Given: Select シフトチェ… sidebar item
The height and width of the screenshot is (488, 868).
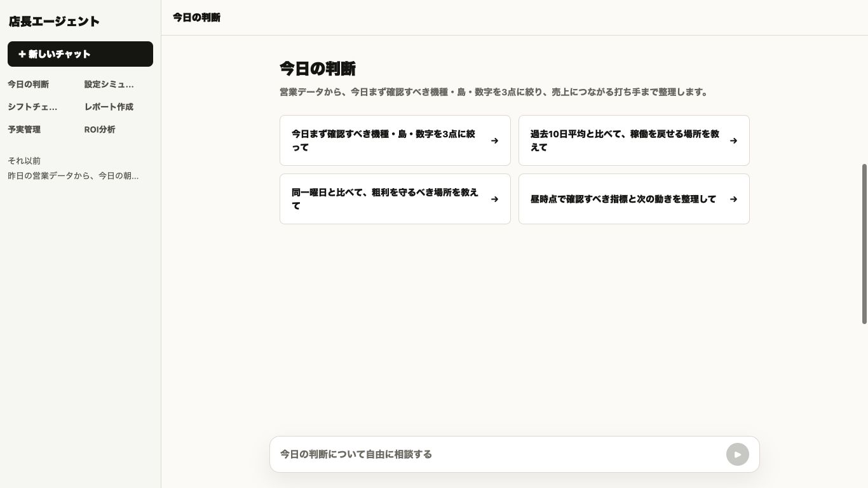Looking at the screenshot, I should pos(32,107).
